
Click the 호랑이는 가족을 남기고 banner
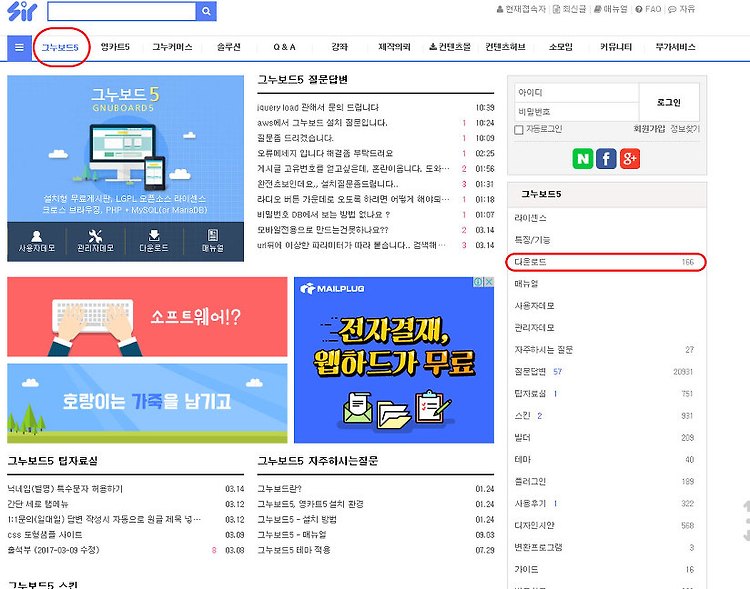tap(147, 403)
